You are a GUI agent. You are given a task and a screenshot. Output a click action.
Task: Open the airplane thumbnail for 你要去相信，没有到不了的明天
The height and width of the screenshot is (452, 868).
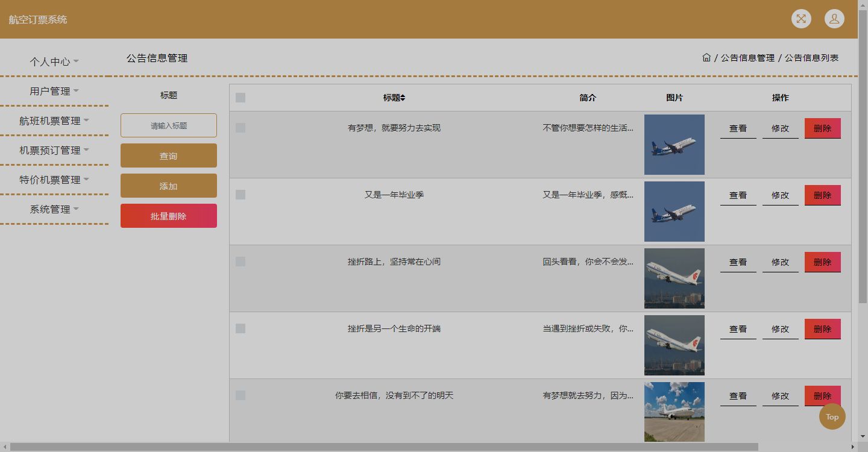pos(674,412)
